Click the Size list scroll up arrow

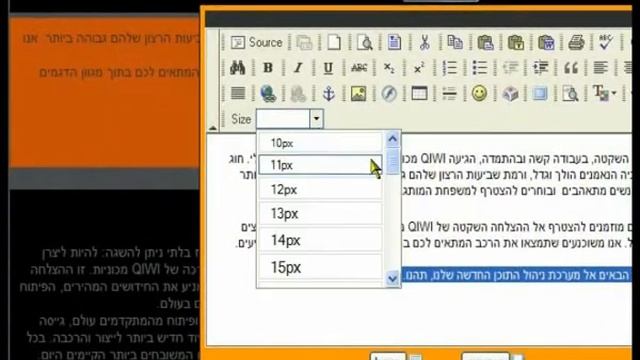tap(393, 140)
